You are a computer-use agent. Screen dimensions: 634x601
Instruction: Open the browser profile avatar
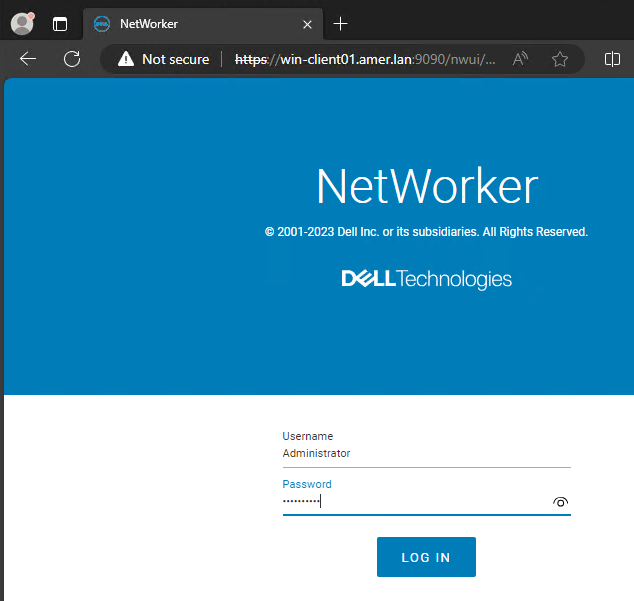pyautogui.click(x=22, y=24)
